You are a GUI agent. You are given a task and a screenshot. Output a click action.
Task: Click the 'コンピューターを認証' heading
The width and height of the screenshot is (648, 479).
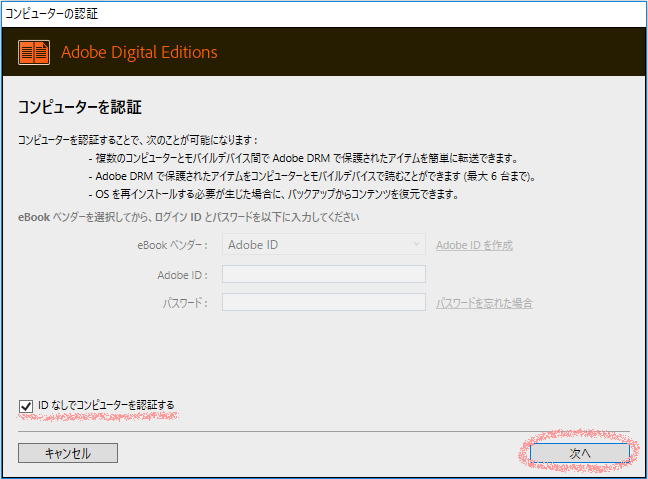coord(80,107)
